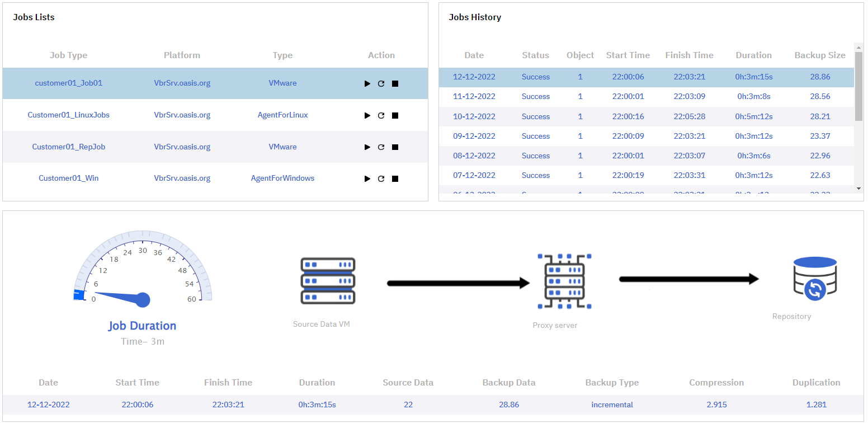Play the Customer01_Win job
Viewport: 868px width, 423px height.
(367, 179)
